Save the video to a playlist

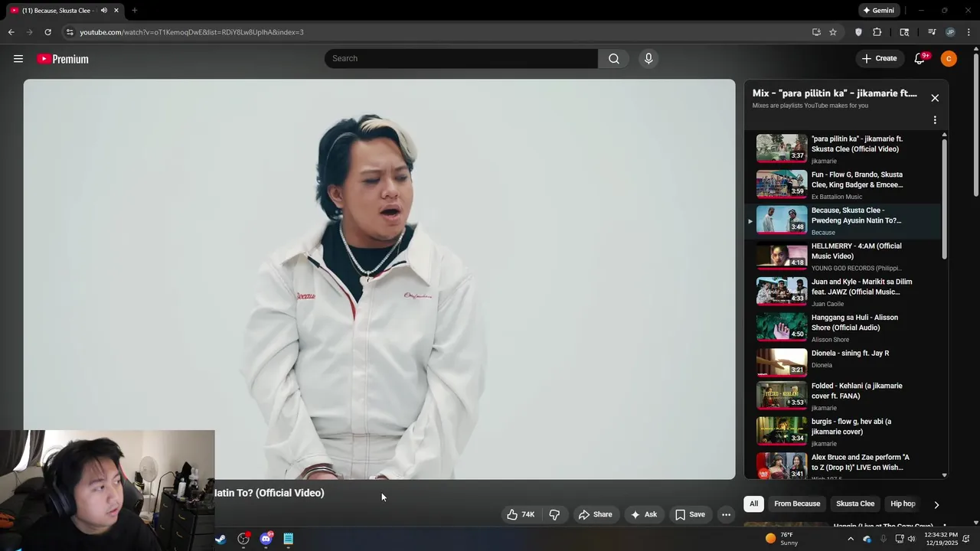click(x=690, y=514)
